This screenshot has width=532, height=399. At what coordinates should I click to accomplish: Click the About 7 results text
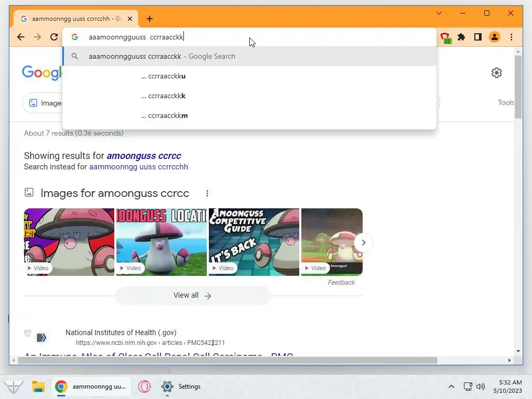pos(74,134)
